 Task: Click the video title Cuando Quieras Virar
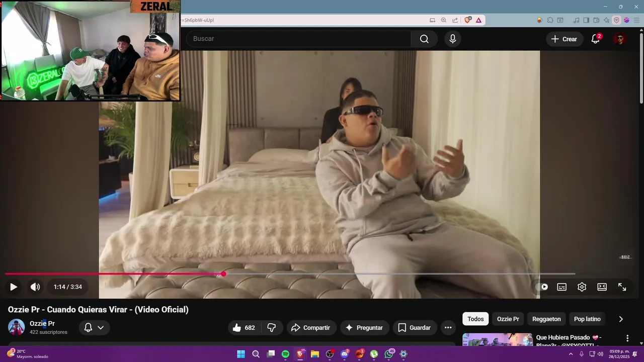tap(98, 310)
